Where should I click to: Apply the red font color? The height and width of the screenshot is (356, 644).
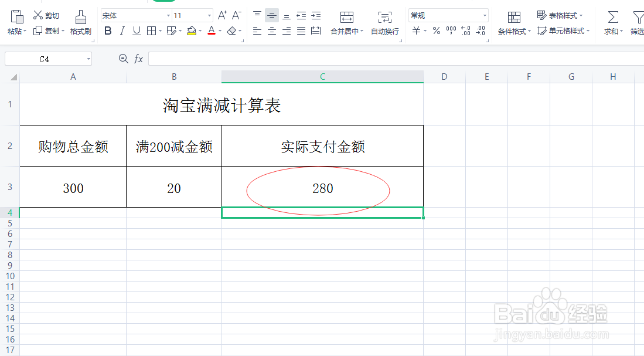(x=212, y=31)
